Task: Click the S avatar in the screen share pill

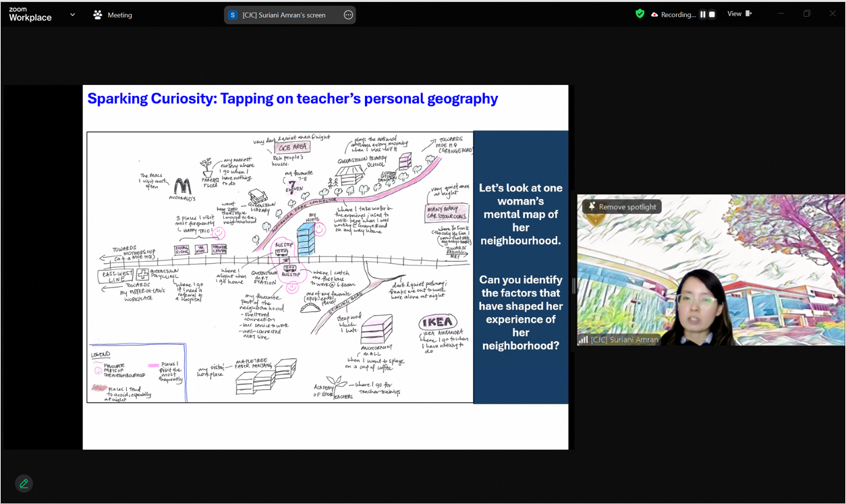Action: [x=233, y=15]
